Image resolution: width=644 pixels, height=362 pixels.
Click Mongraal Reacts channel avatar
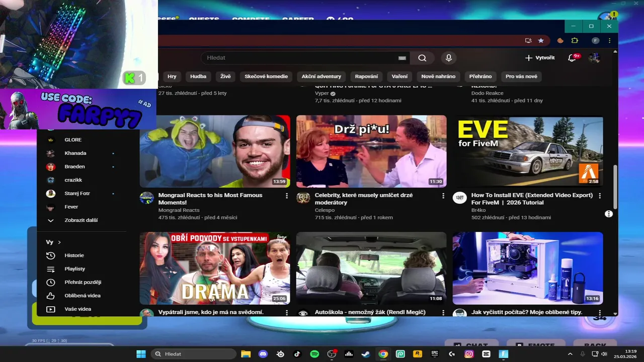(x=146, y=198)
